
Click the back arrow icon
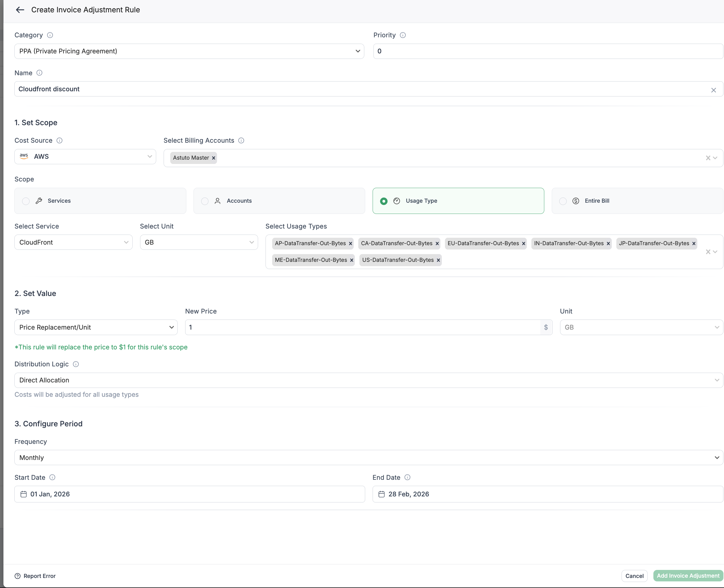point(20,10)
